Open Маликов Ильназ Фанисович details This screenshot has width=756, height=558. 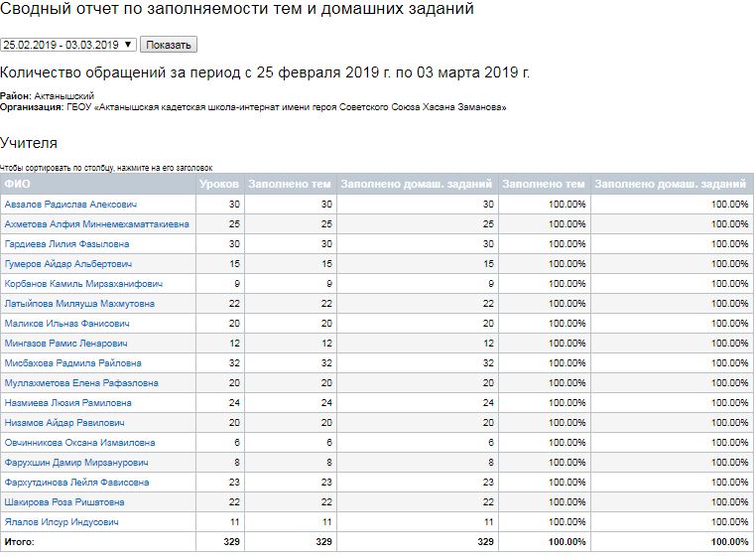(x=66, y=324)
